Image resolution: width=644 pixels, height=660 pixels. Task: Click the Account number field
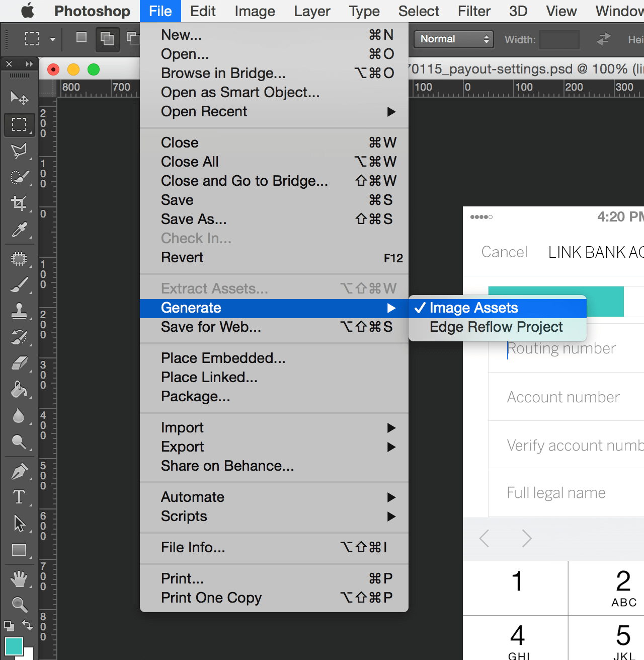point(566,397)
